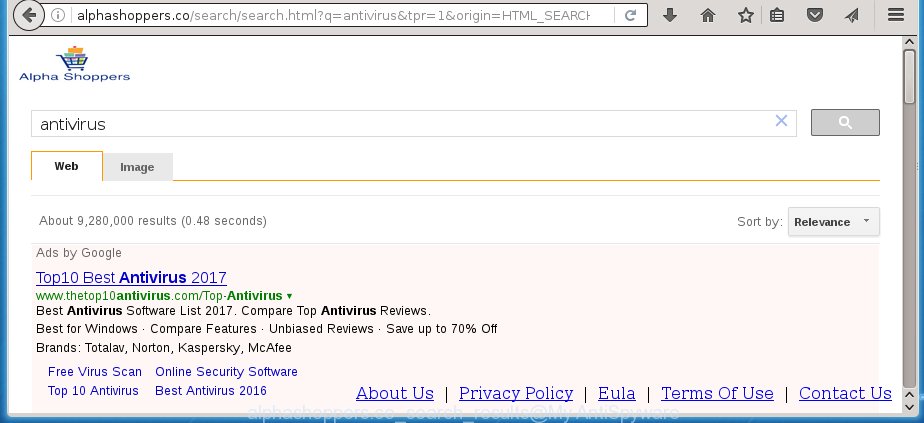Select the Web results tab
This screenshot has width=924, height=423.
click(x=67, y=166)
